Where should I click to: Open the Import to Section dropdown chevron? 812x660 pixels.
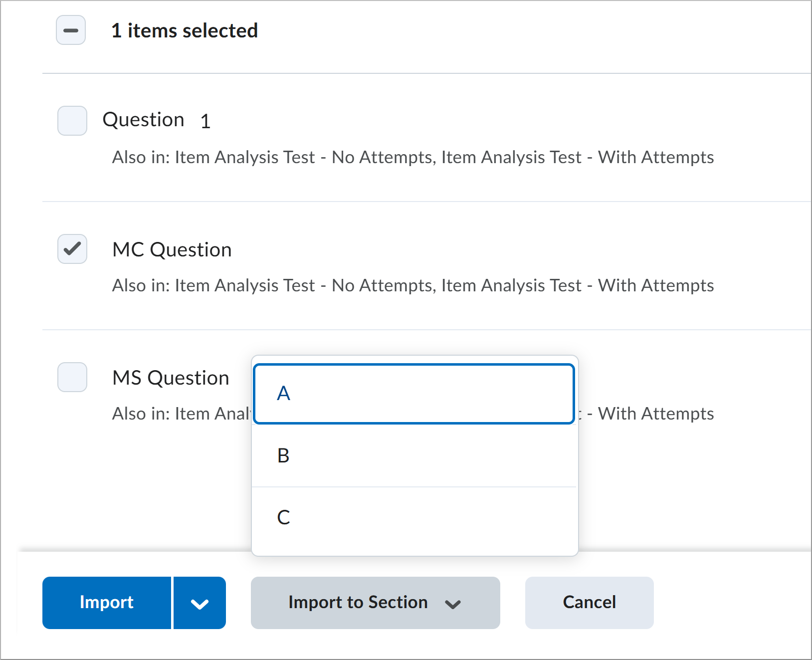(453, 604)
